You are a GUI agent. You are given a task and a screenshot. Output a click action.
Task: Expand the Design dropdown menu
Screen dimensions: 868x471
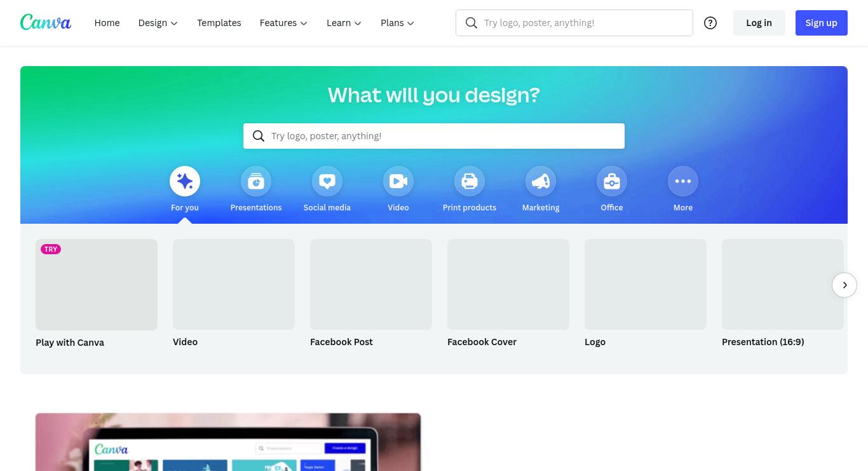(158, 23)
